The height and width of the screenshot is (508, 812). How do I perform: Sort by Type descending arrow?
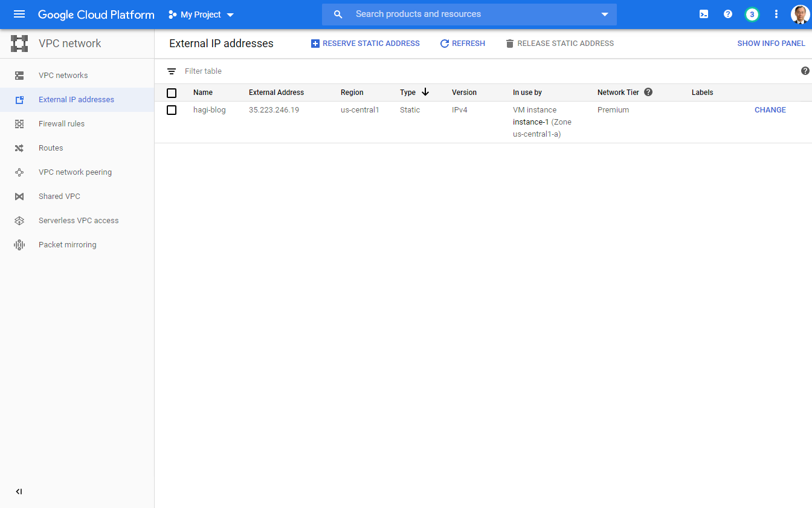point(425,92)
